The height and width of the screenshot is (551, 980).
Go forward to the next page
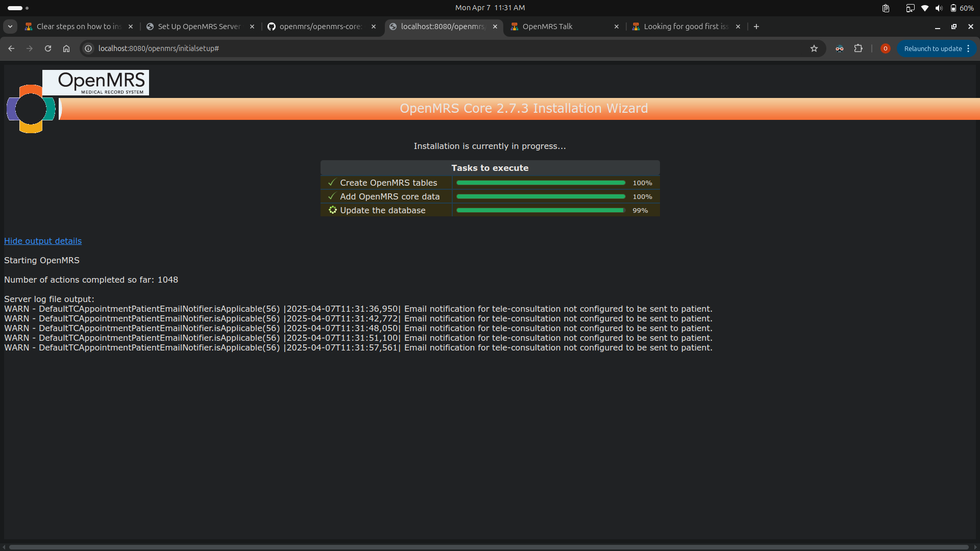[30, 48]
